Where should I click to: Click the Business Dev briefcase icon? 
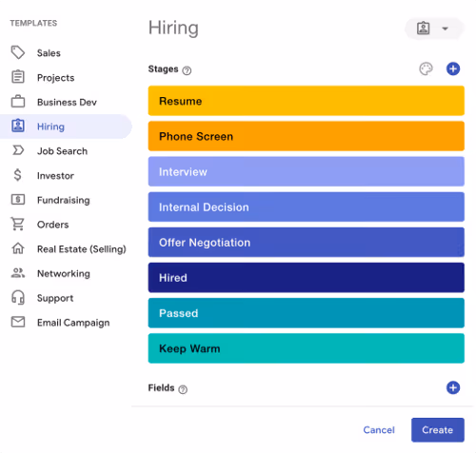pyautogui.click(x=18, y=102)
